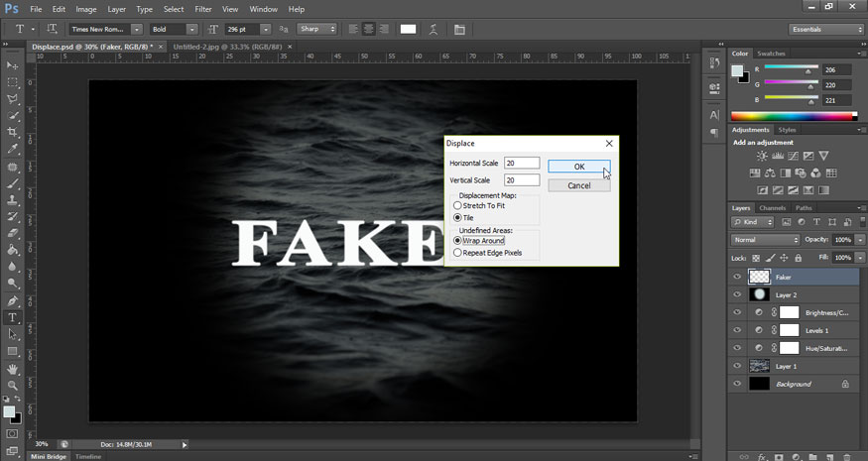
Task: Hide the Faker layer
Action: (737, 277)
